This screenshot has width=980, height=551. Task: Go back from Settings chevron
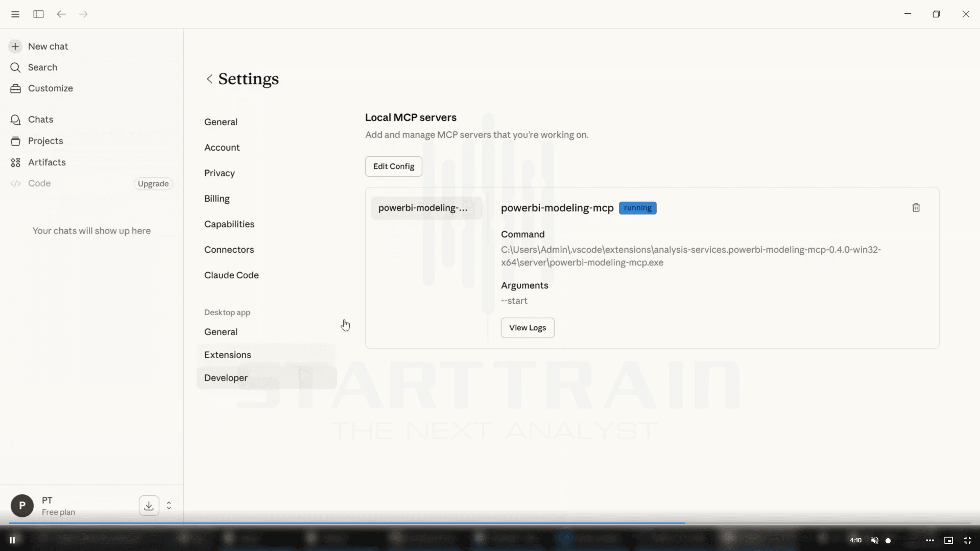click(209, 79)
